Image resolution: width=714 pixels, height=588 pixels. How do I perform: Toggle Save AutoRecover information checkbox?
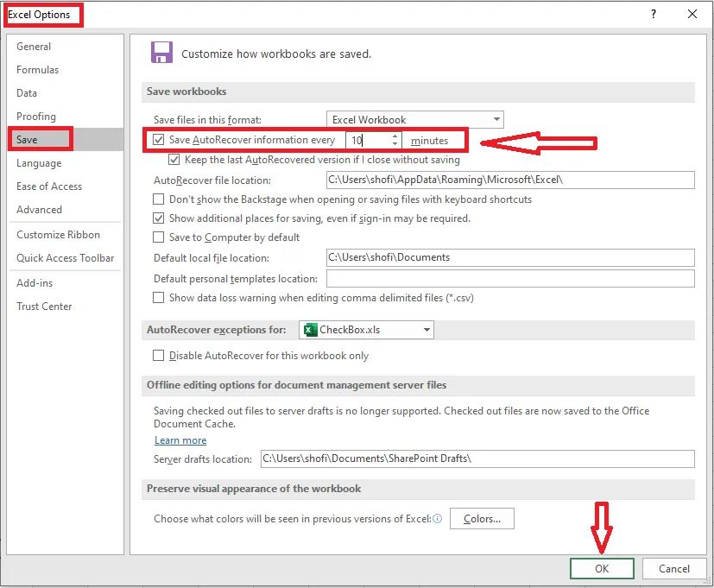158,140
